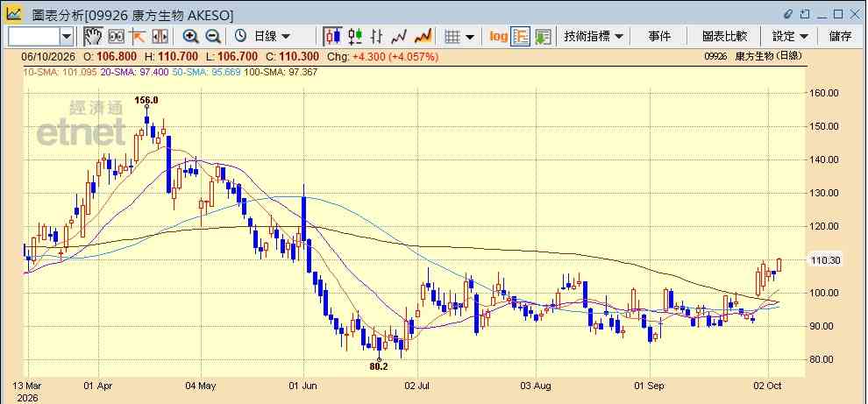The width and height of the screenshot is (868, 404).
Task: Toggle the price scale display icon
Action: point(521,37)
